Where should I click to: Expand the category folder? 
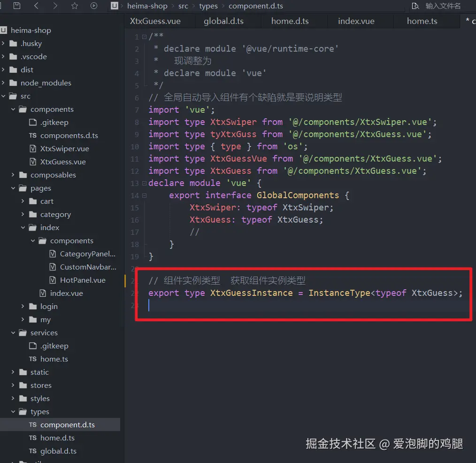coord(23,214)
